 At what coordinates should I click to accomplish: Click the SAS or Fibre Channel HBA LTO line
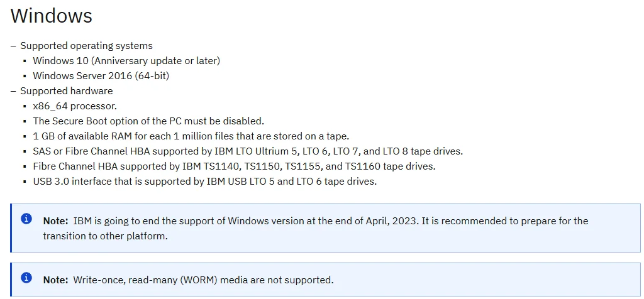pyautogui.click(x=248, y=151)
